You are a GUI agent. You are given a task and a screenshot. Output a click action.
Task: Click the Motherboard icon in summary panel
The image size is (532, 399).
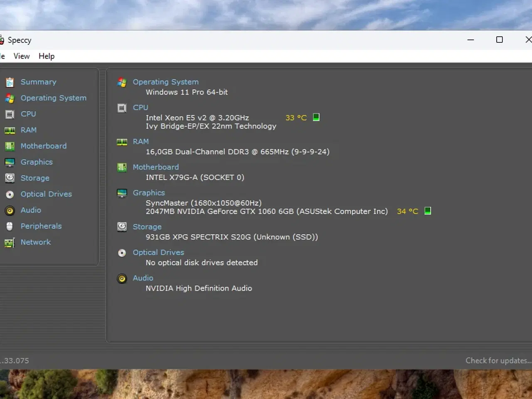122,167
